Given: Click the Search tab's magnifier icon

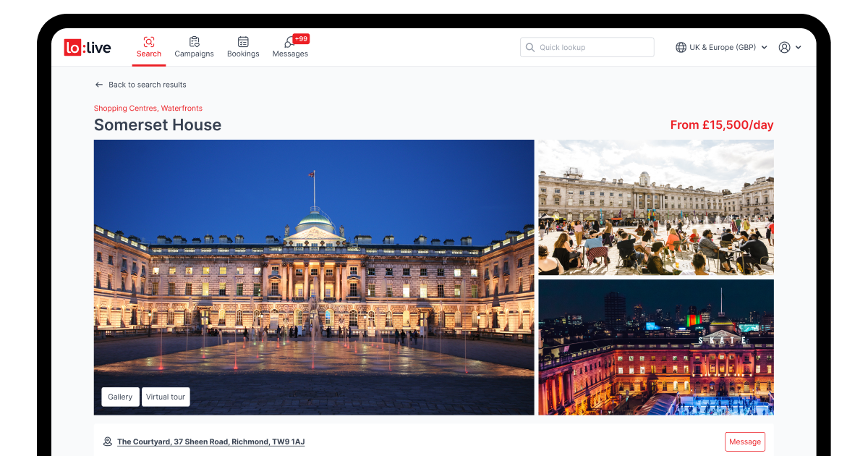Looking at the screenshot, I should point(149,42).
